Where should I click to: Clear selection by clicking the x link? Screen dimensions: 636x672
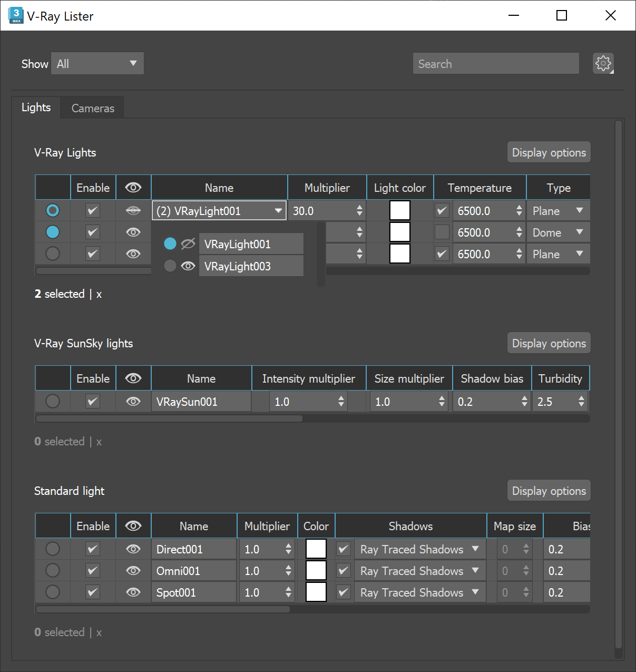[x=99, y=294]
